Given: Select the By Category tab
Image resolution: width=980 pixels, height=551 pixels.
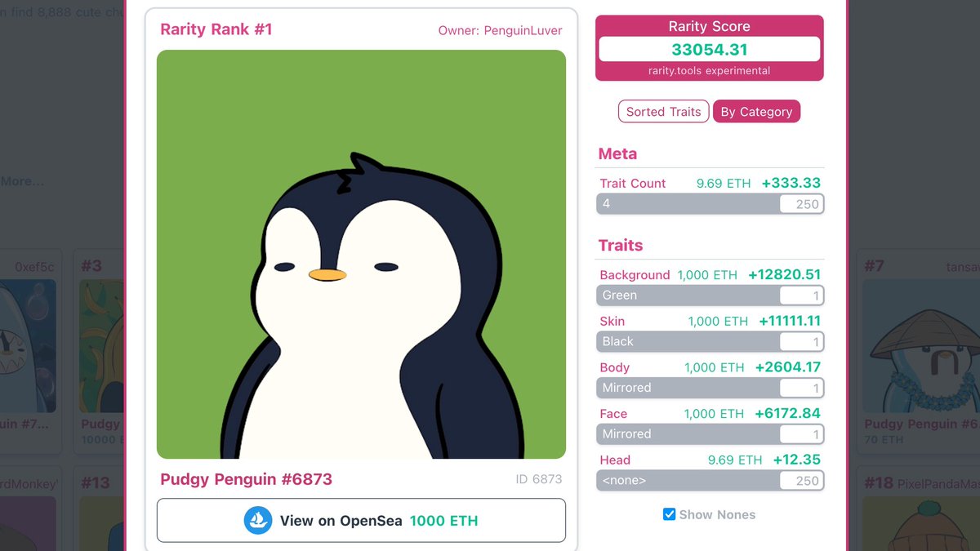Looking at the screenshot, I should tap(756, 112).
